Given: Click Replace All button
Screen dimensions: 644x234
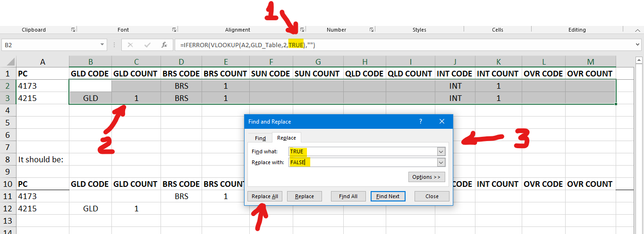Looking at the screenshot, I should 265,196.
